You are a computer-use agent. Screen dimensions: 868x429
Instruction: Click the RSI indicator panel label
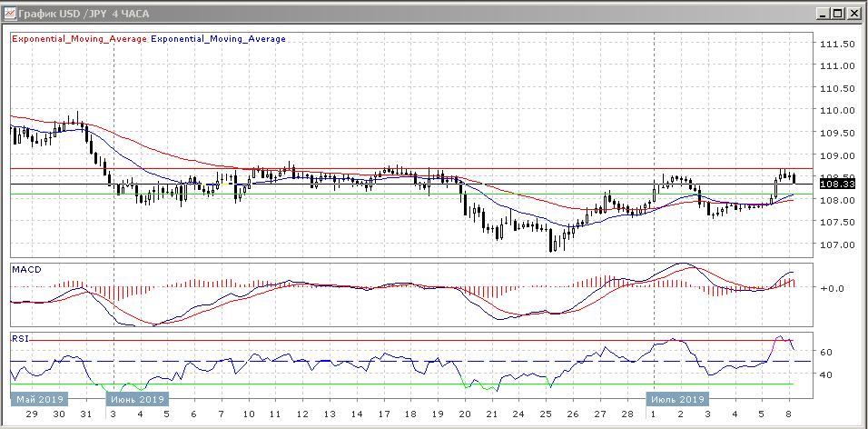[20, 338]
